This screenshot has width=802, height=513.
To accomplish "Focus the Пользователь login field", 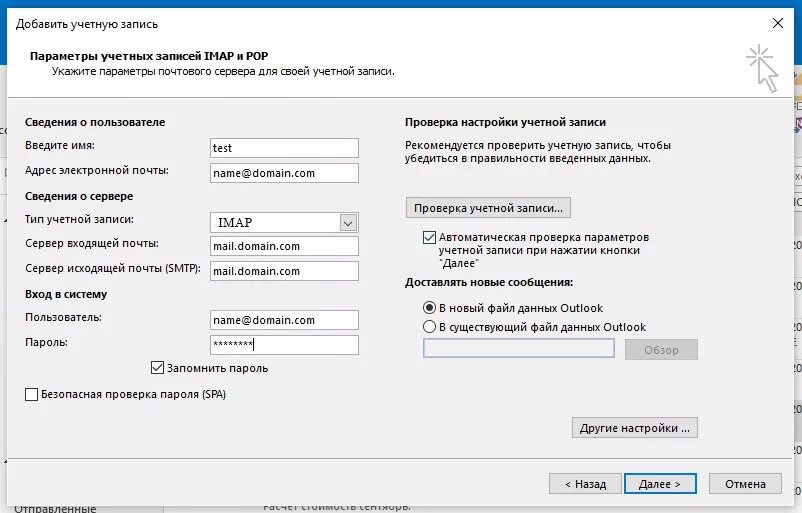I will tap(284, 320).
